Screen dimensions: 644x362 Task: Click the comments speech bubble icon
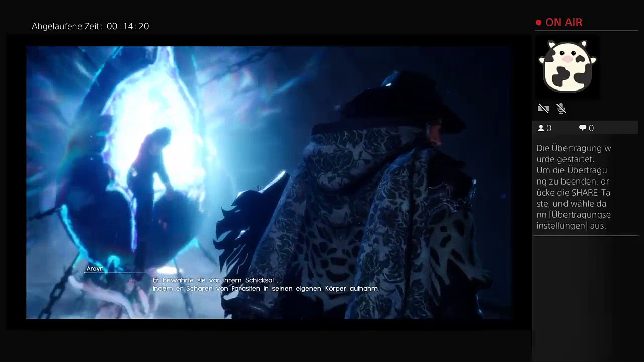[x=583, y=128]
